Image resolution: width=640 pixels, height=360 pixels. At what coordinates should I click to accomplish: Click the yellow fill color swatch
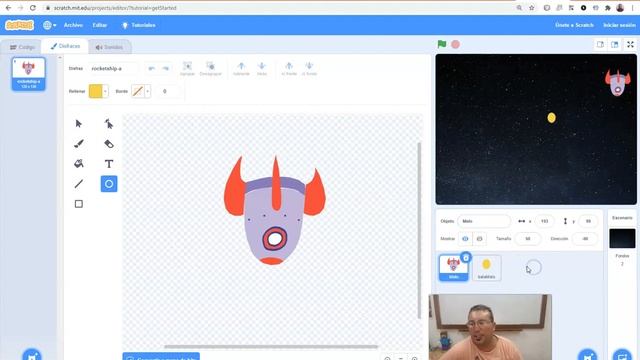coord(96,91)
